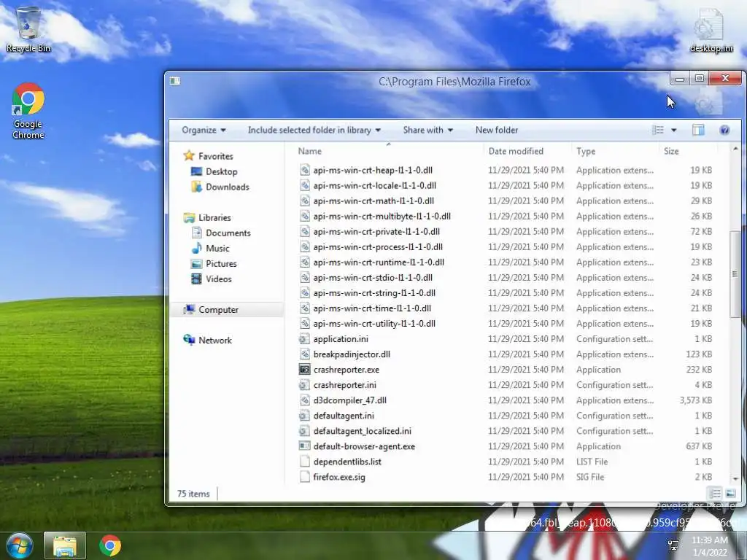
Task: Show the clock reading 11:39 AM
Action: click(710, 540)
